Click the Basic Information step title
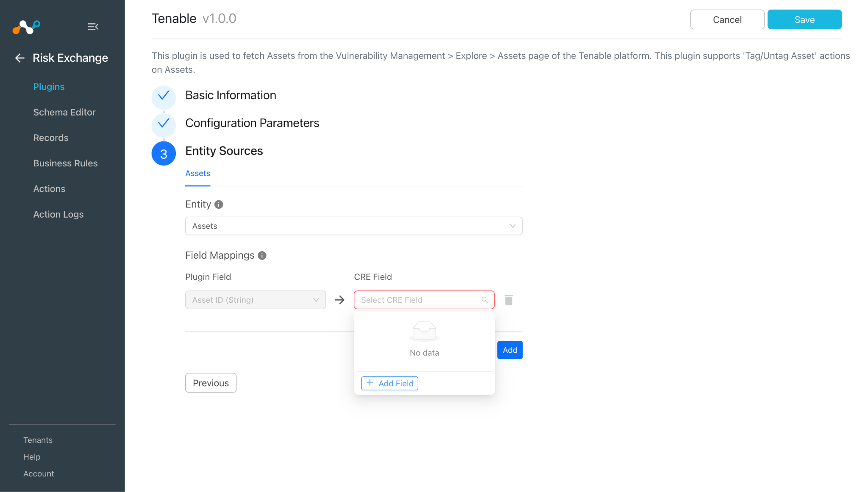Viewport: 868px width, 492px height. (231, 95)
